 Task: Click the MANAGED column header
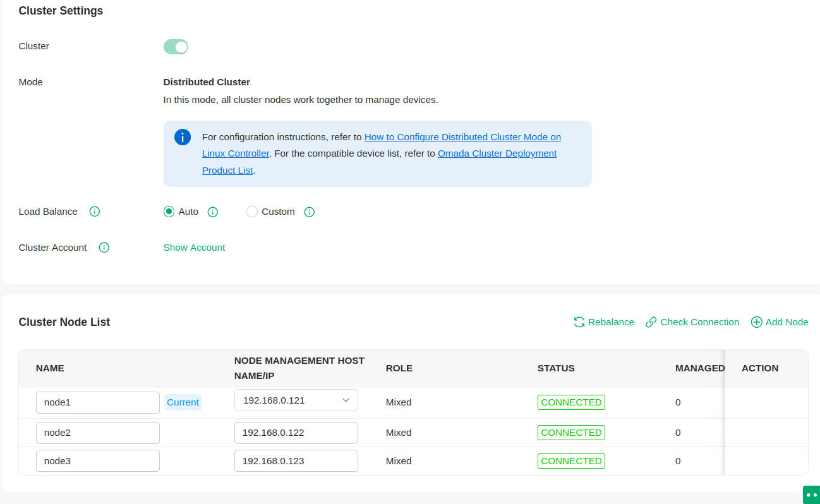pos(700,368)
